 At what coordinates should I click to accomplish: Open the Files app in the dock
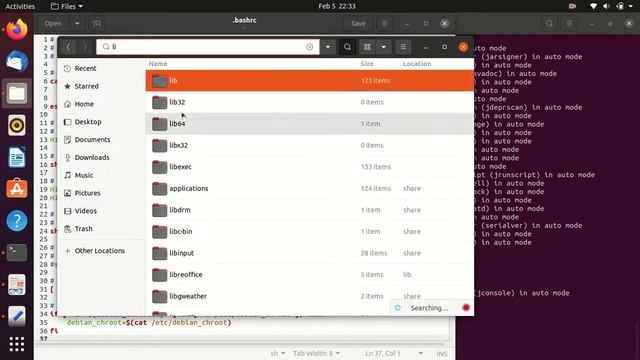click(17, 93)
